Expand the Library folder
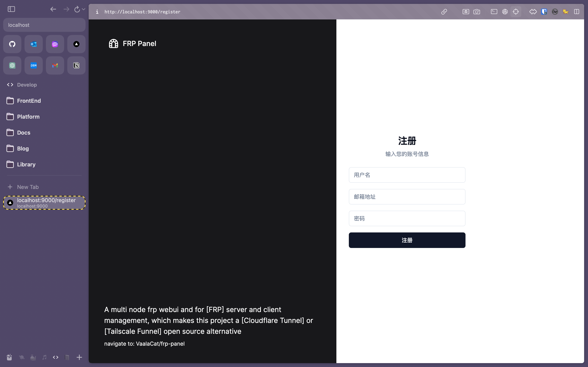Screen dimensions: 588x367 click(26, 164)
